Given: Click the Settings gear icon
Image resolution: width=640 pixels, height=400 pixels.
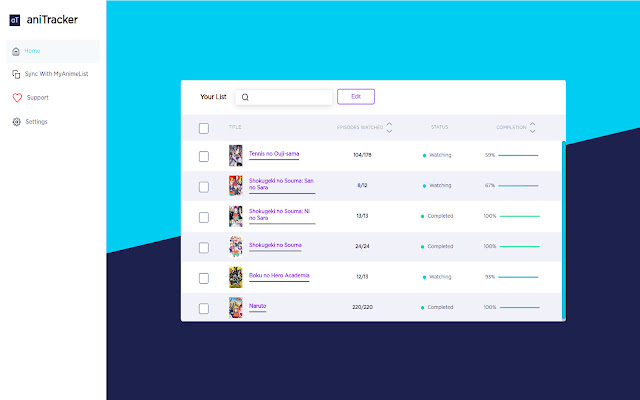Looking at the screenshot, I should point(16,122).
